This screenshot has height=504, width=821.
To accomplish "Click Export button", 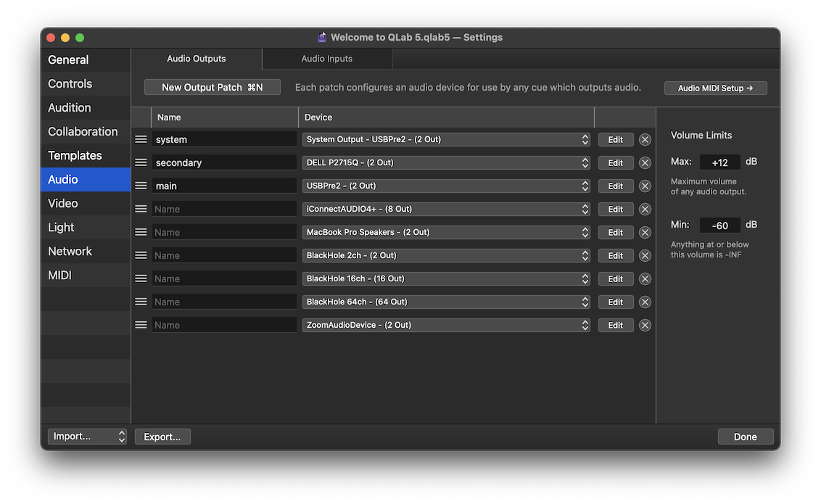I will [162, 437].
